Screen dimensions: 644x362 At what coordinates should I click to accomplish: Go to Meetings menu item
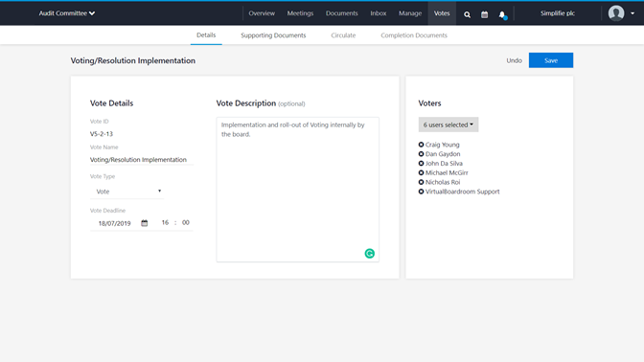(x=300, y=13)
